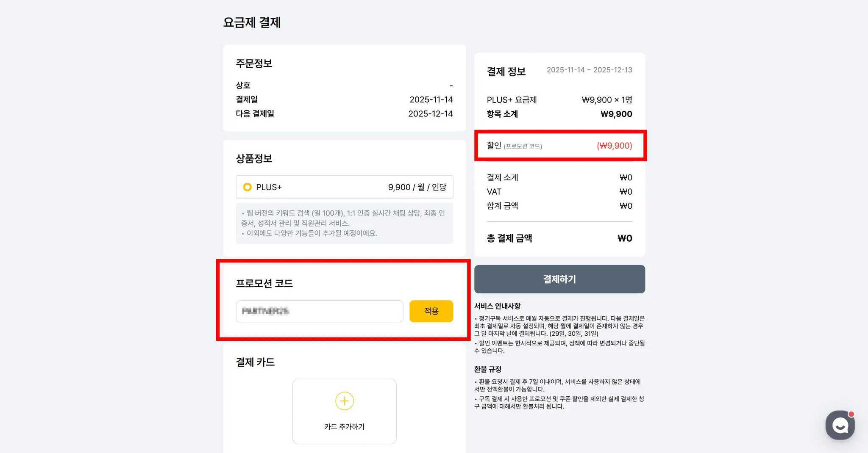Click the 9,900 / 월 / 인당 price label

(x=417, y=187)
